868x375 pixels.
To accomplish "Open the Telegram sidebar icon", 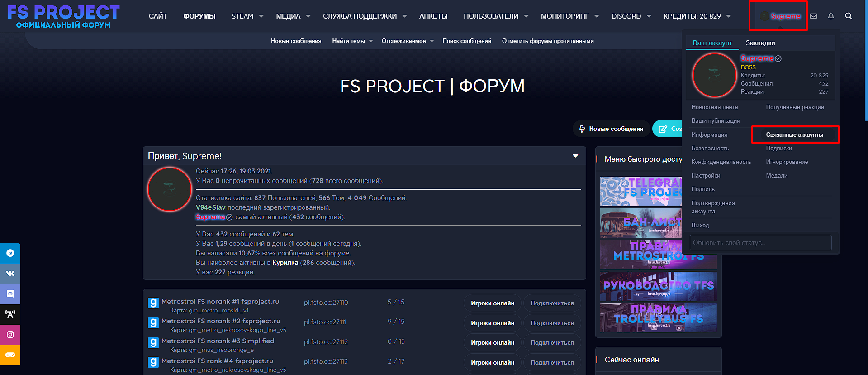I will click(x=10, y=253).
